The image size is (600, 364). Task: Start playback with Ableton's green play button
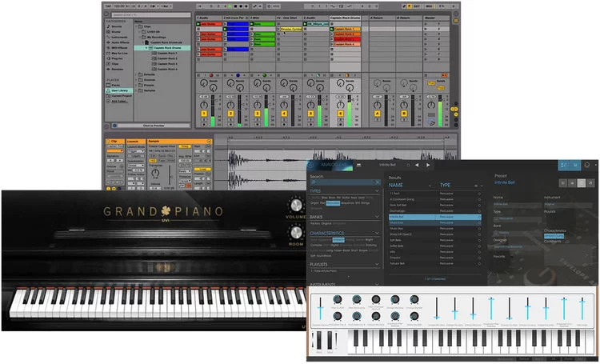(230, 6)
